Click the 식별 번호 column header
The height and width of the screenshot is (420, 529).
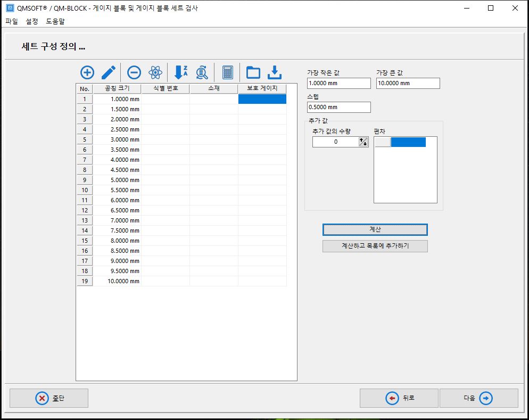166,88
